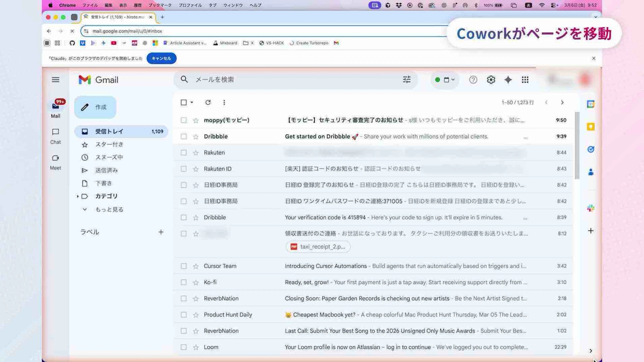Expand もっと見る in the sidebar
644x362 pixels.
109,209
